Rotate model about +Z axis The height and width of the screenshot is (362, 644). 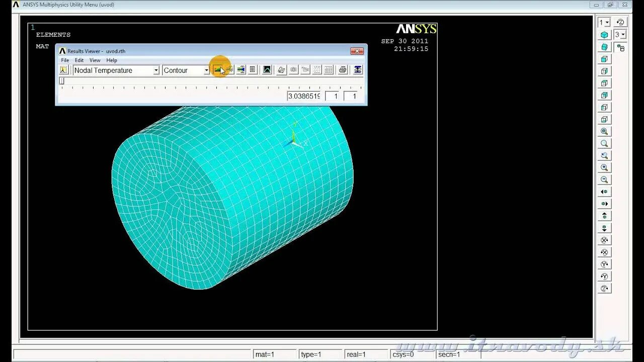(x=604, y=288)
